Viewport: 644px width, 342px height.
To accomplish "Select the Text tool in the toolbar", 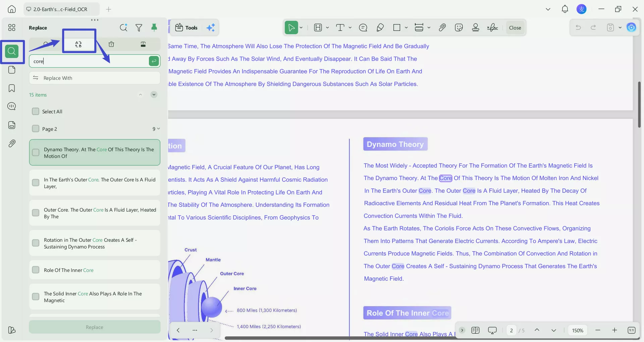I will [341, 27].
